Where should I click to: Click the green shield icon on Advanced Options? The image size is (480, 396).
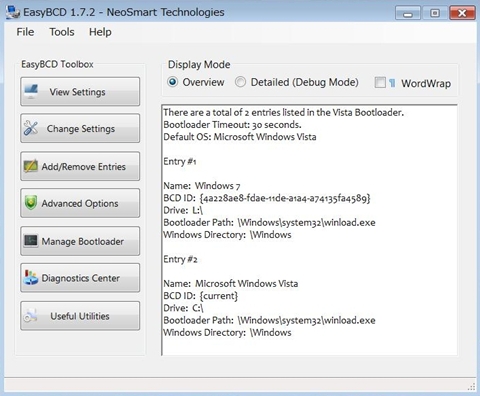[x=31, y=203]
